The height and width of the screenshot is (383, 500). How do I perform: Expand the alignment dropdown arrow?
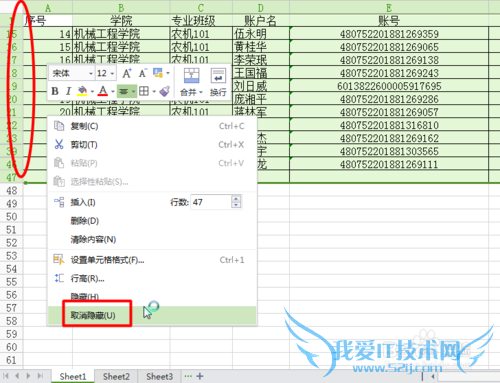coord(133,91)
